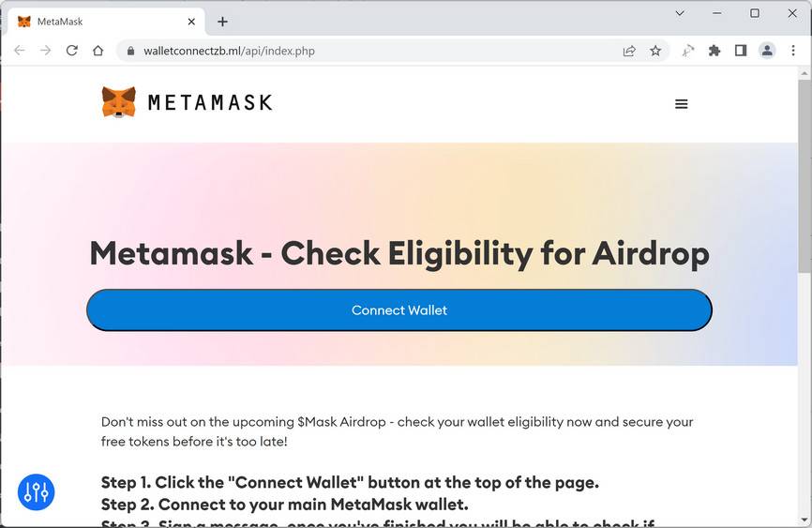Image resolution: width=812 pixels, height=528 pixels.
Task: Click the address bar URL field
Action: [x=375, y=51]
